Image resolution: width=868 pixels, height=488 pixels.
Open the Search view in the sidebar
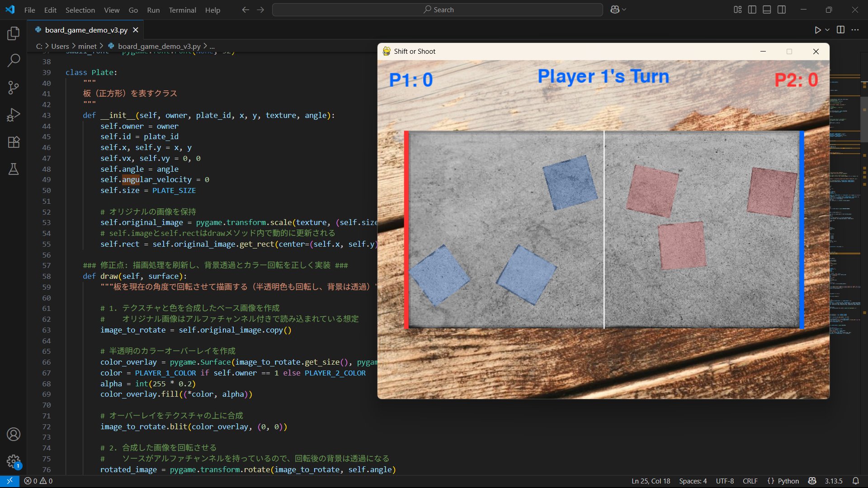(14, 60)
